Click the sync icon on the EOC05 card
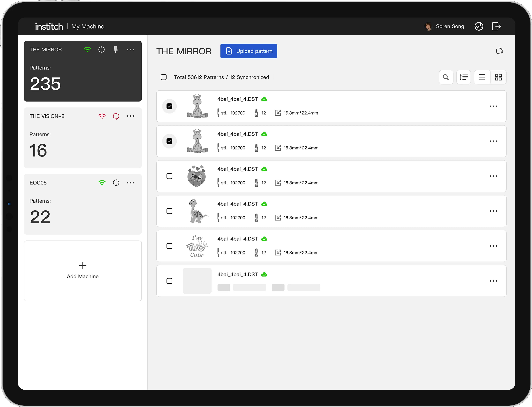Screen dimensions: 532x407 tap(116, 183)
